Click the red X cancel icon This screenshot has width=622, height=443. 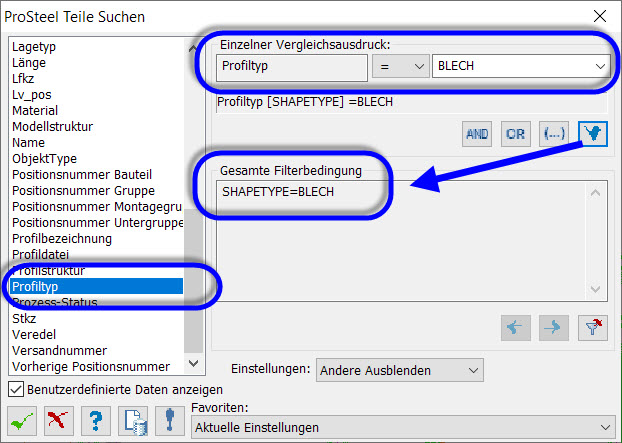pyautogui.click(x=59, y=421)
